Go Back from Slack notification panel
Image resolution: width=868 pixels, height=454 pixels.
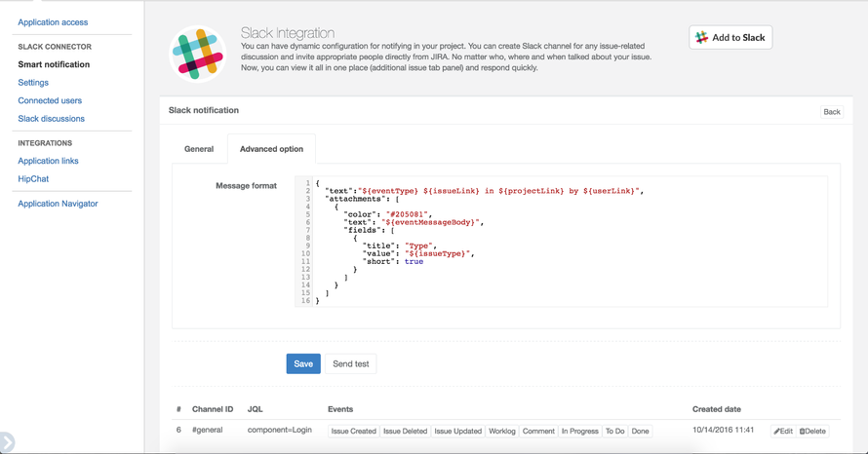832,112
